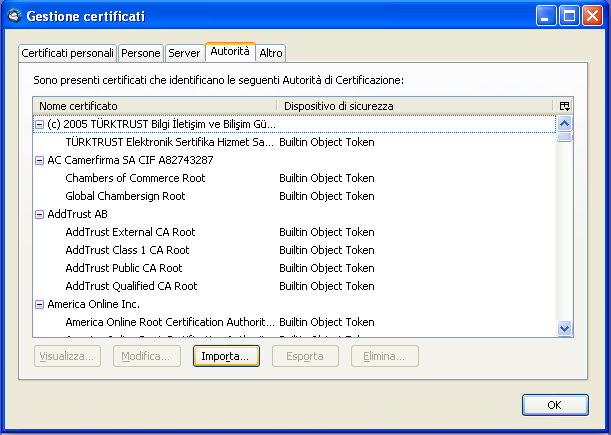Open the Persone tab
The width and height of the screenshot is (611, 435).
point(141,52)
